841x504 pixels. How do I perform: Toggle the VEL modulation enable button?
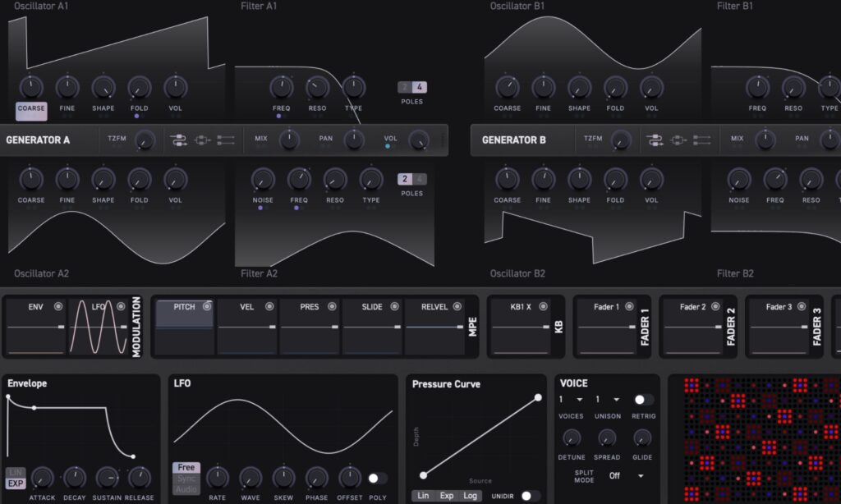click(269, 307)
